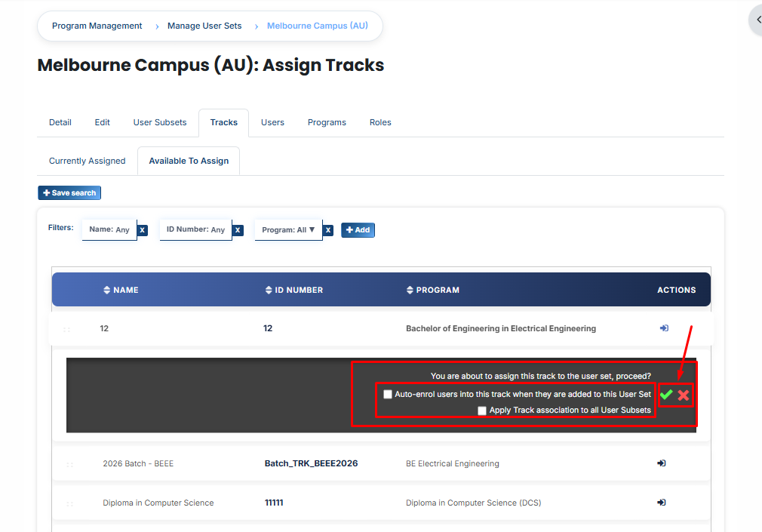Remove the ID Number filter with its X
The image size is (762, 532).
(238, 230)
